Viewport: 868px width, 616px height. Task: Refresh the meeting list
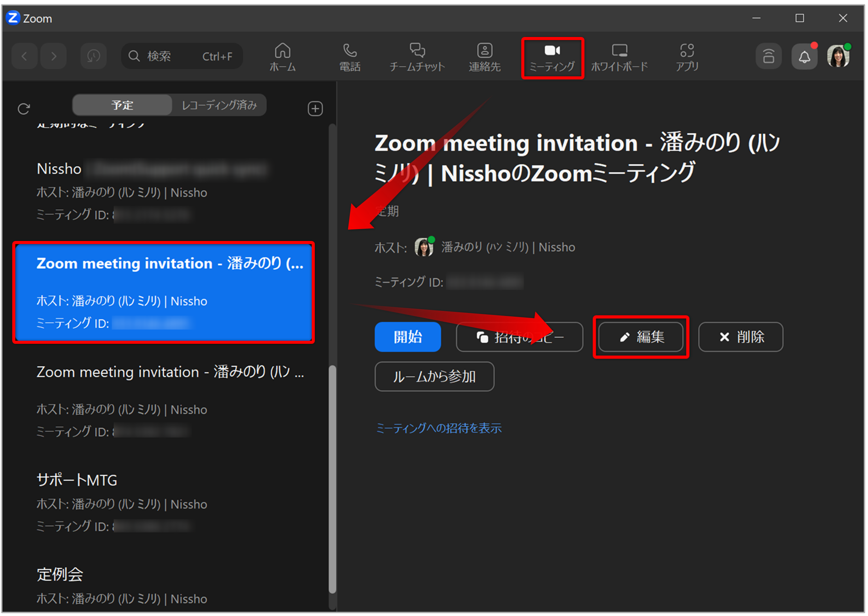pos(23,109)
